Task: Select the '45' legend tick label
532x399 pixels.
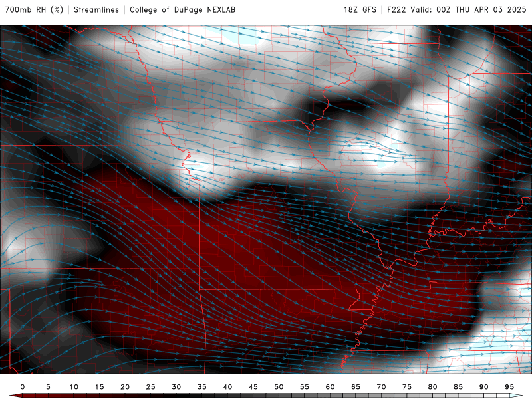Action: click(x=253, y=387)
